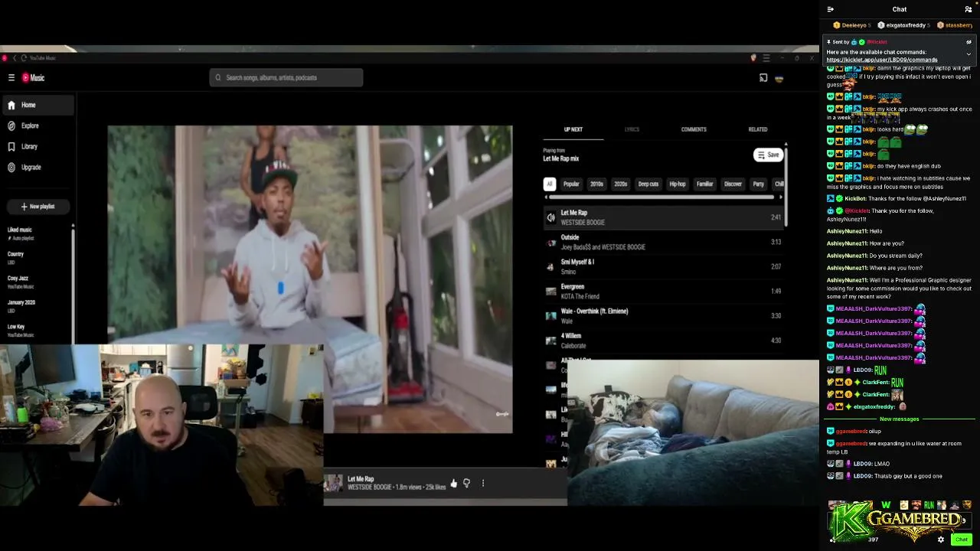Select the Popular filter chip
Image resolution: width=980 pixels, height=551 pixels.
[571, 184]
